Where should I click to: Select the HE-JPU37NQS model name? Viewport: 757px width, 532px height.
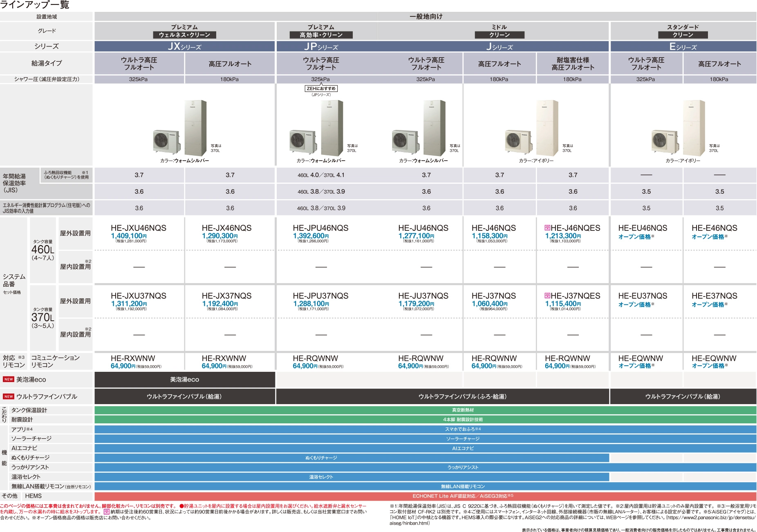(320, 296)
